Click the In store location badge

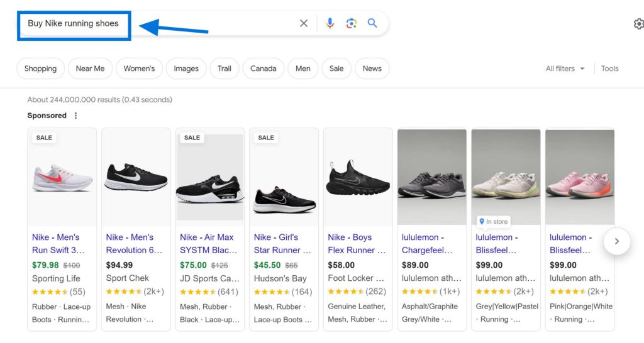(x=493, y=222)
